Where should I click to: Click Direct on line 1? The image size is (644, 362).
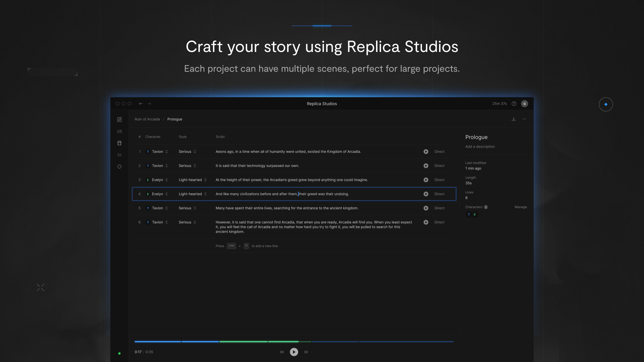tap(439, 152)
